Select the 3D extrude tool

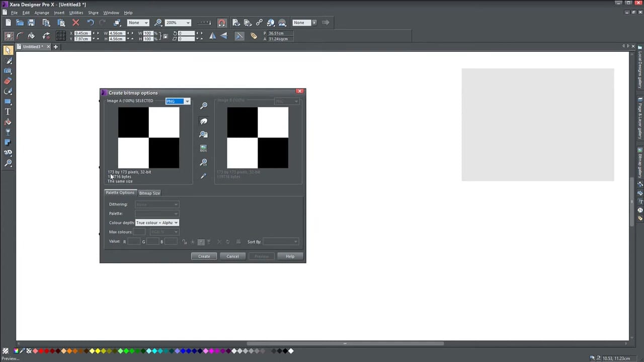(x=8, y=152)
